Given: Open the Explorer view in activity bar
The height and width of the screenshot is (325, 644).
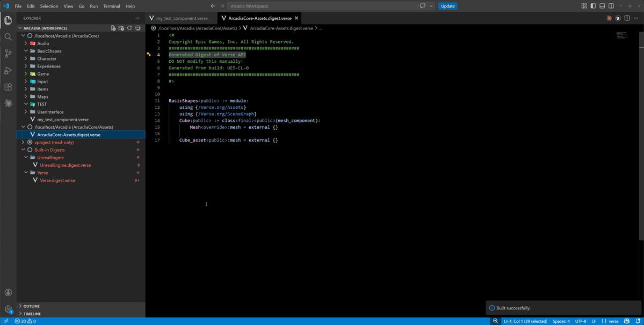Looking at the screenshot, I should pos(8,20).
